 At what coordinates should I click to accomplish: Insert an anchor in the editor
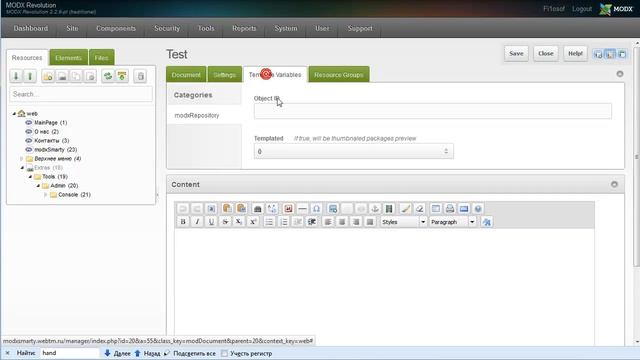click(375, 209)
